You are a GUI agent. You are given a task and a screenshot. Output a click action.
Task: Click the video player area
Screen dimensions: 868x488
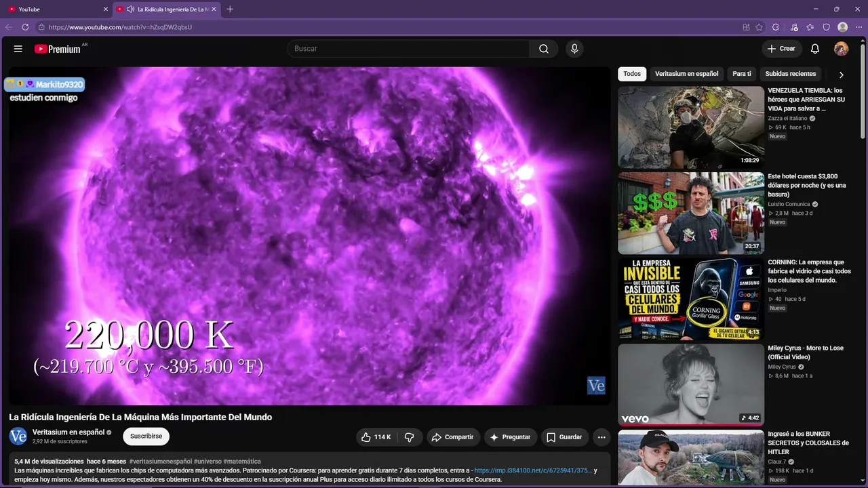click(x=309, y=236)
